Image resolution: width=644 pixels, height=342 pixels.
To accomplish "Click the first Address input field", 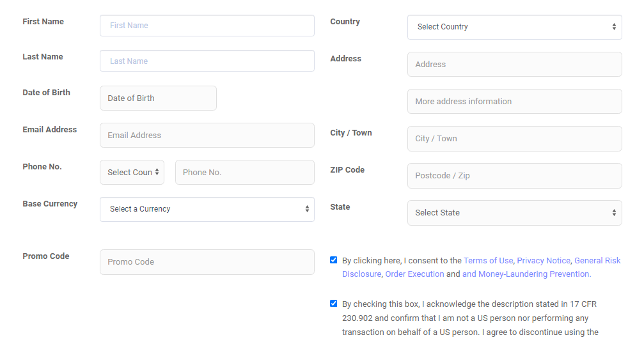I will pos(515,64).
